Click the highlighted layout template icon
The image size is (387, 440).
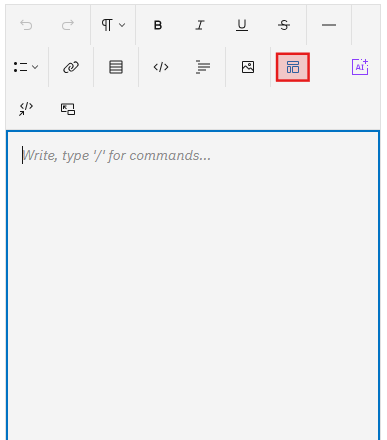[293, 67]
